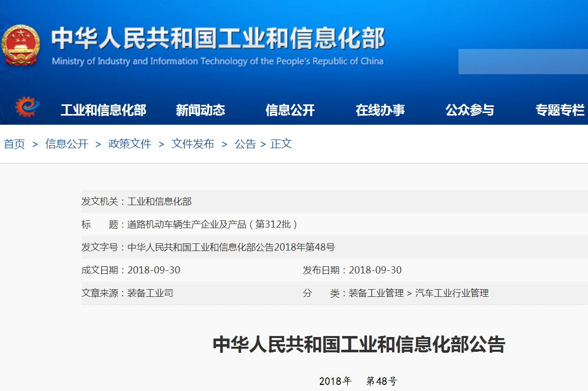Image resolution: width=588 pixels, height=391 pixels.
Task: Click the search box in the top right
Action: [x=523, y=62]
